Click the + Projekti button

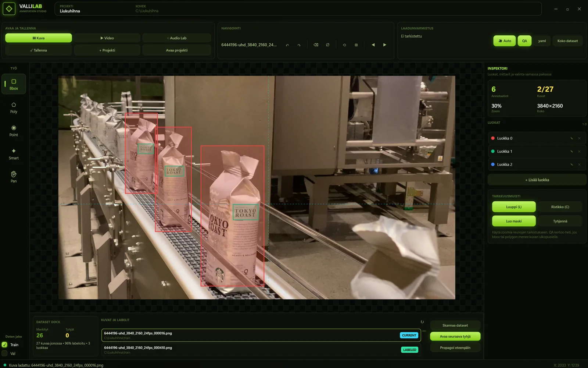[107, 50]
